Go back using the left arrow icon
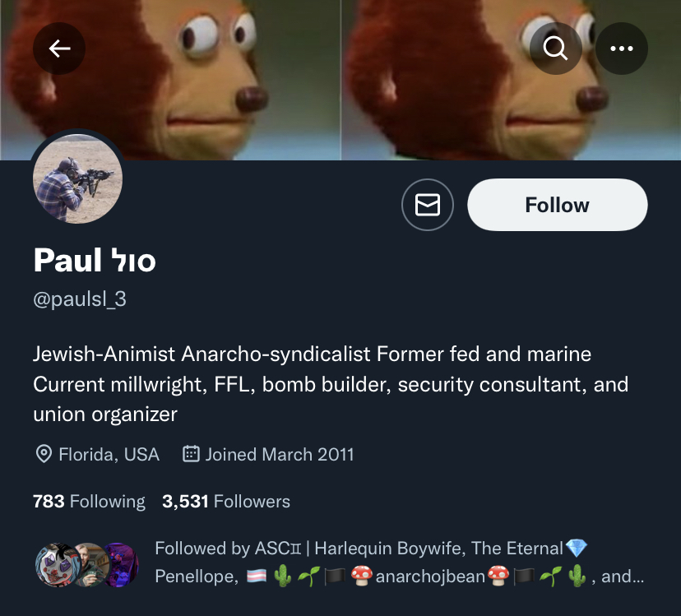 click(59, 49)
